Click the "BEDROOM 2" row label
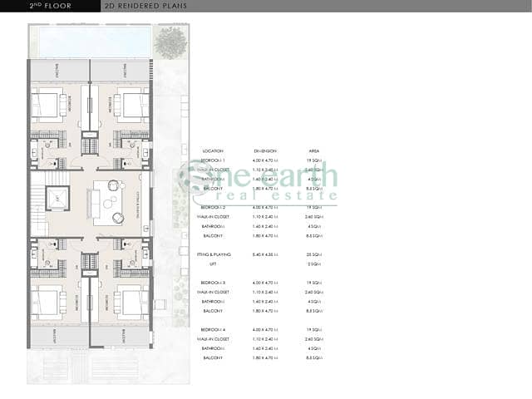 (213, 207)
